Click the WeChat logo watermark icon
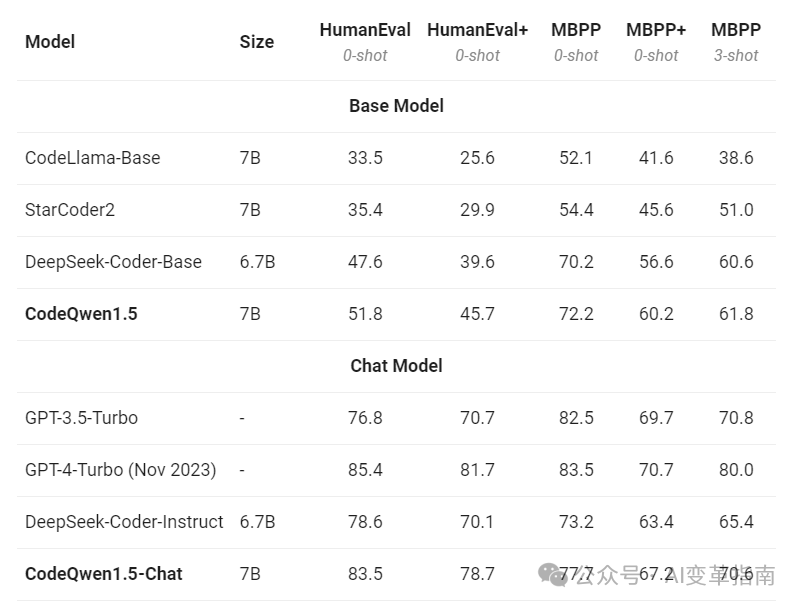The image size is (801, 607). click(554, 573)
